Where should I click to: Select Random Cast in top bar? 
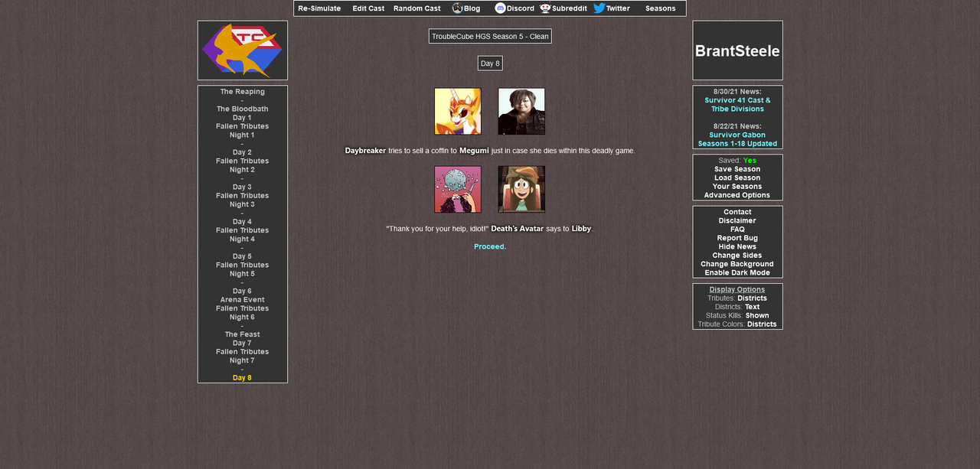tap(417, 8)
